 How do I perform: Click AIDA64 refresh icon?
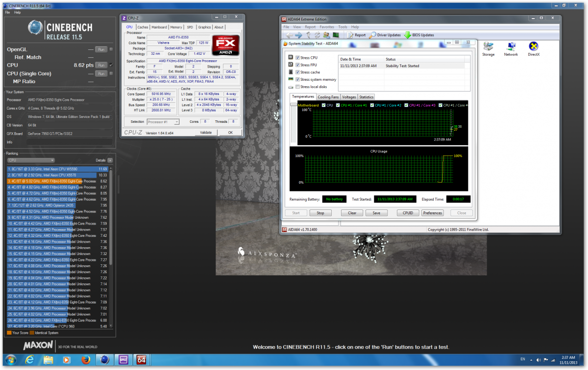click(x=318, y=35)
